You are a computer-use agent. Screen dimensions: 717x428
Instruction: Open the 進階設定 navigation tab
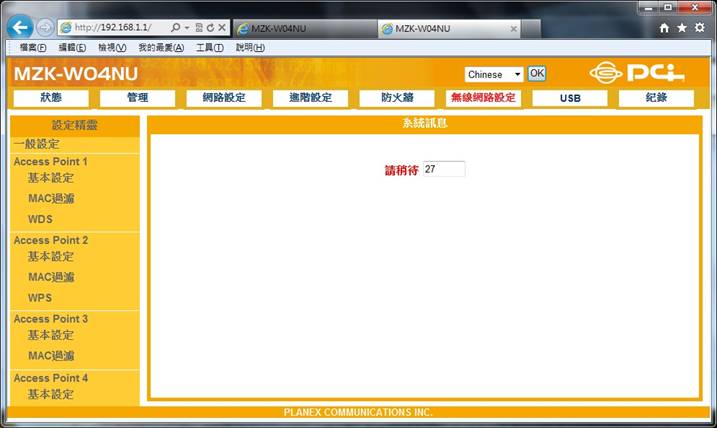[310, 98]
